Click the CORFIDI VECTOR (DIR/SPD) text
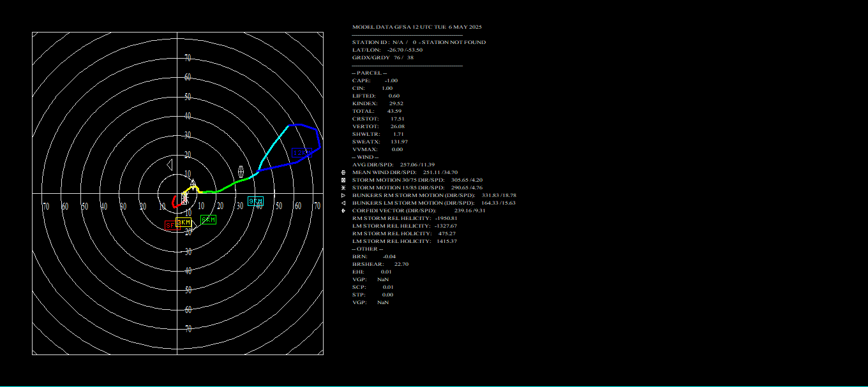The image size is (868, 387). 394,210
